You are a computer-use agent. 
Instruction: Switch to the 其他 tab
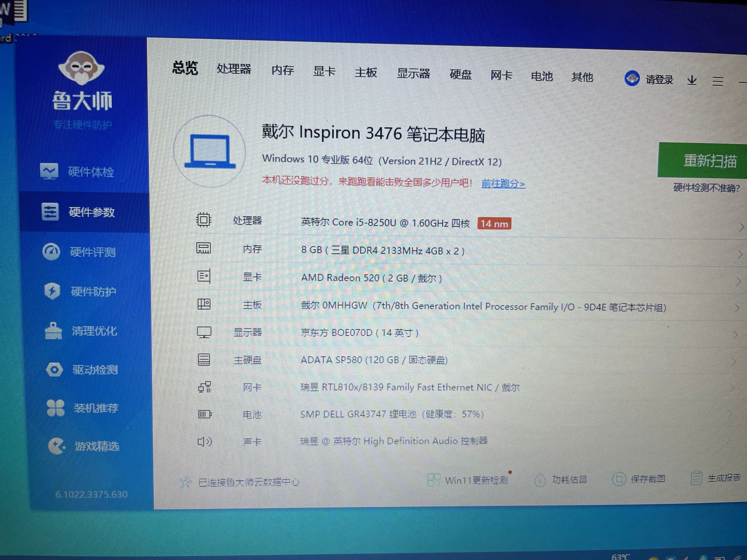[582, 77]
